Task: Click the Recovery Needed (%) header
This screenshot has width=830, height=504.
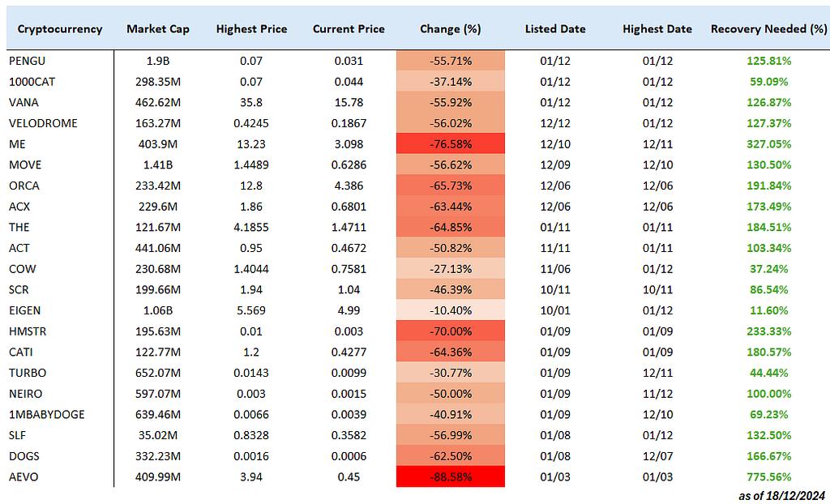Action: pyautogui.click(x=769, y=29)
